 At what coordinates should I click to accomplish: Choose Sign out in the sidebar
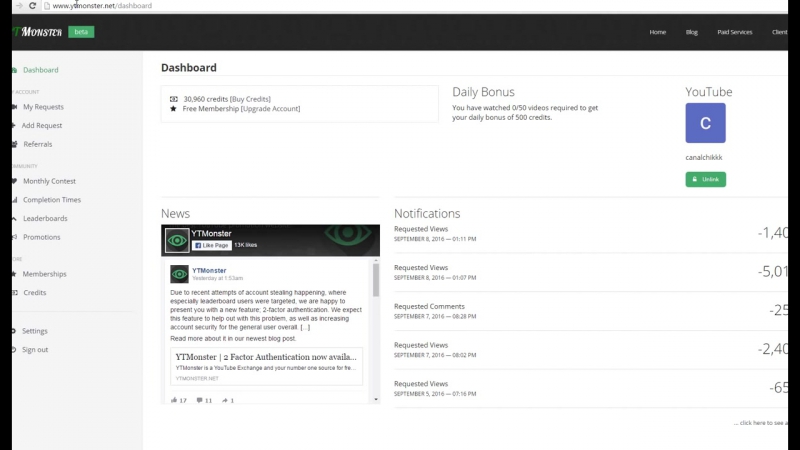(35, 350)
